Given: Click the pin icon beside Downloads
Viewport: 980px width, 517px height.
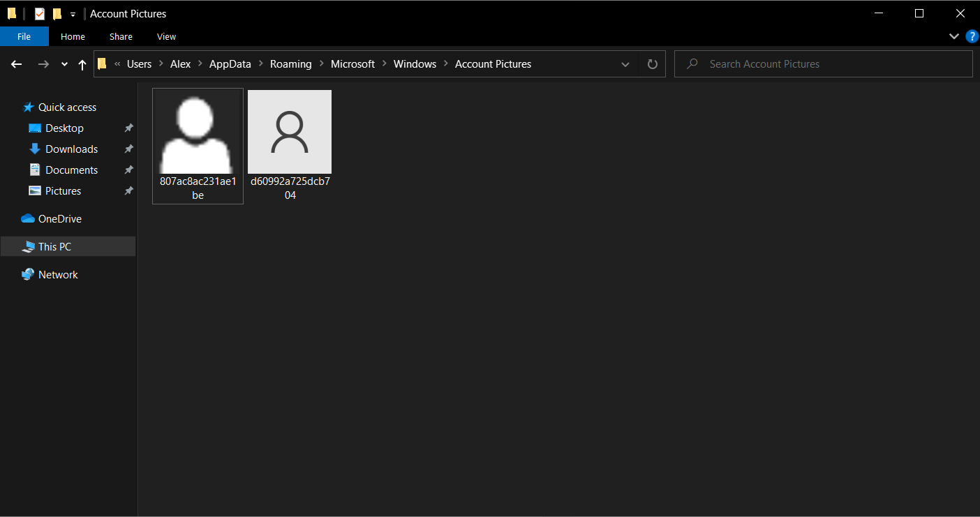Looking at the screenshot, I should pos(128,149).
